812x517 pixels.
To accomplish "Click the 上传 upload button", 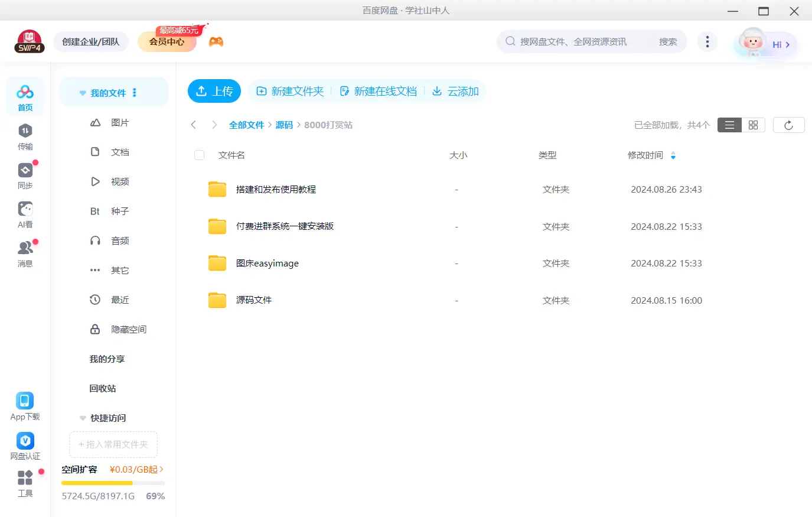I will pyautogui.click(x=214, y=91).
